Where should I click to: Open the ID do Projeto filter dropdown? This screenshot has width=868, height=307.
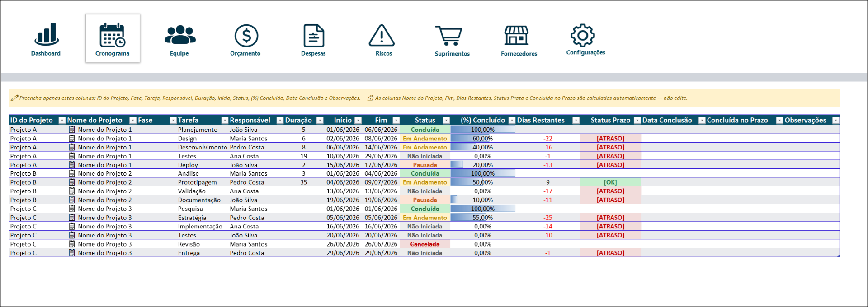(x=62, y=121)
